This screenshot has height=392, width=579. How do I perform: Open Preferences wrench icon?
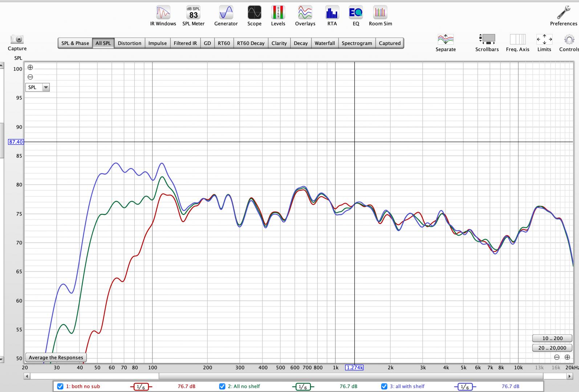tap(563, 16)
